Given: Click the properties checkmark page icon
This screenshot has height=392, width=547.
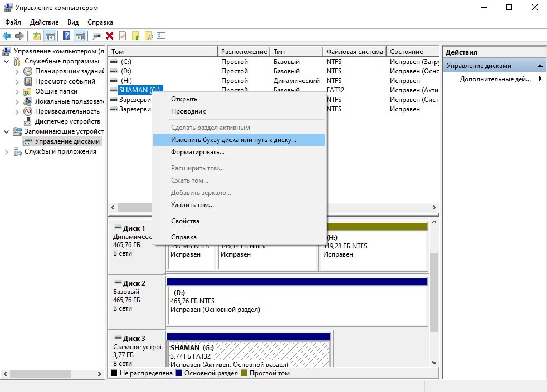Looking at the screenshot, I should (123, 36).
